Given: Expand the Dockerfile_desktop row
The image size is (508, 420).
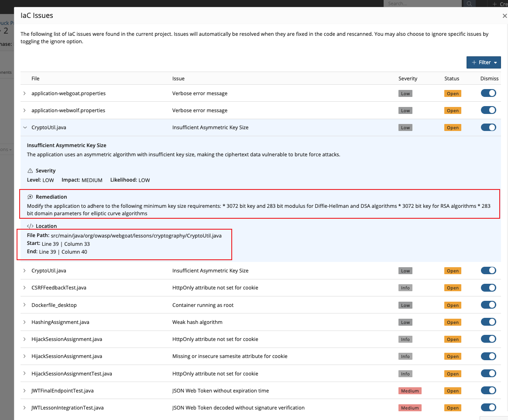Looking at the screenshot, I should click(24, 305).
